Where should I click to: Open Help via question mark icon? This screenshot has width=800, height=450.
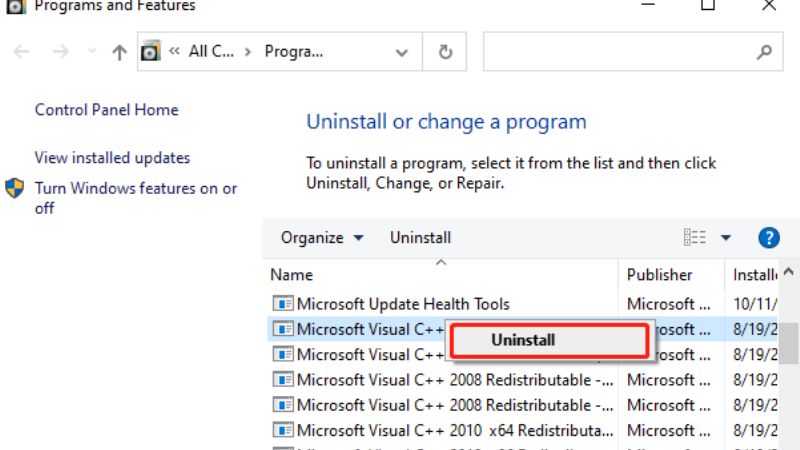[769, 238]
